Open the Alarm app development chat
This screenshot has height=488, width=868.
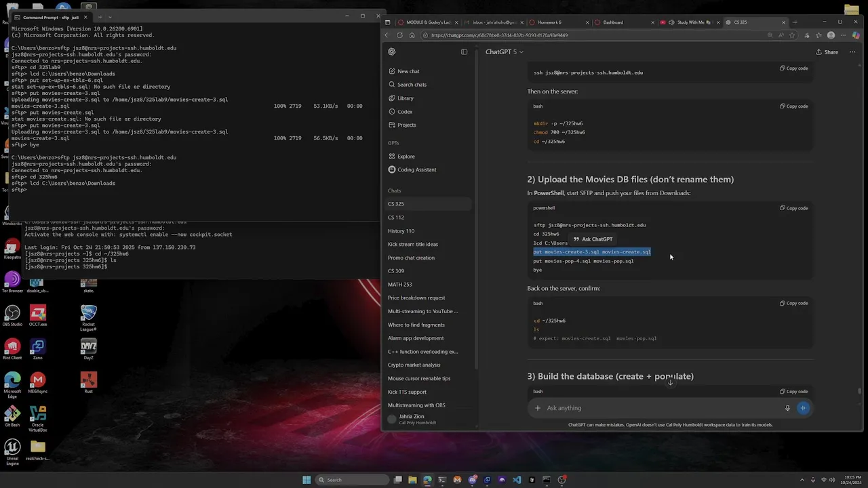[428, 338]
